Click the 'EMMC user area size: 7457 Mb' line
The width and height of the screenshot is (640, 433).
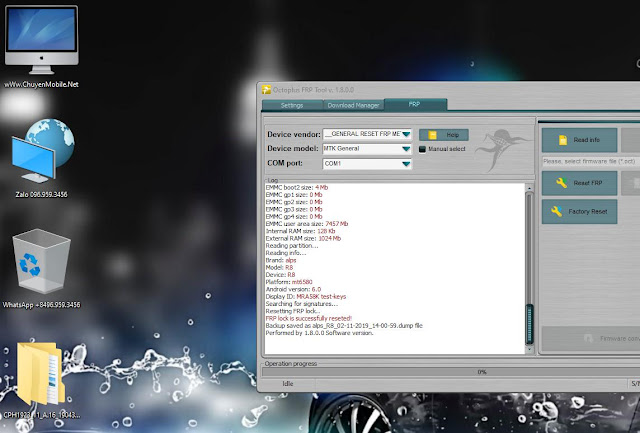point(307,224)
